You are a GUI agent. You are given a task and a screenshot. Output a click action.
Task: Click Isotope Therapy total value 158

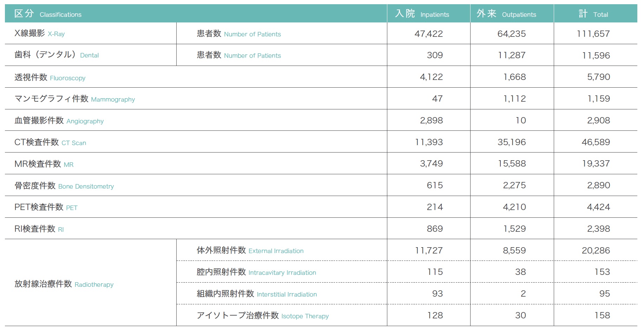pyautogui.click(x=603, y=316)
